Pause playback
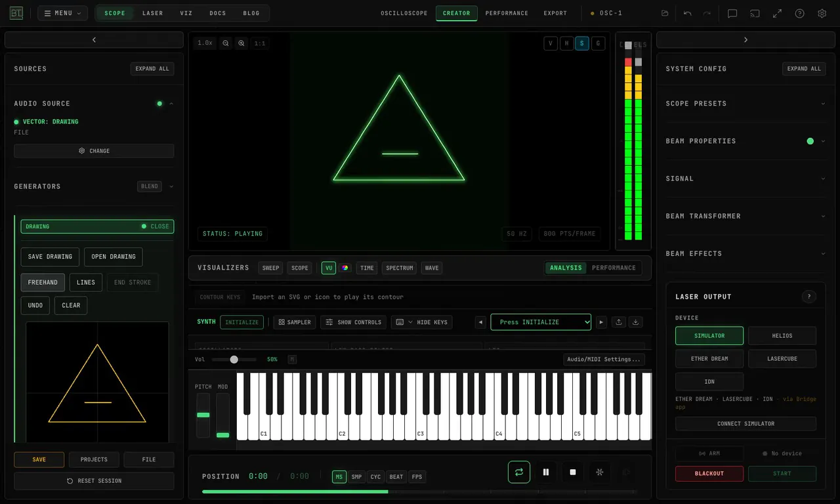The height and width of the screenshot is (504, 840). pyautogui.click(x=545, y=472)
